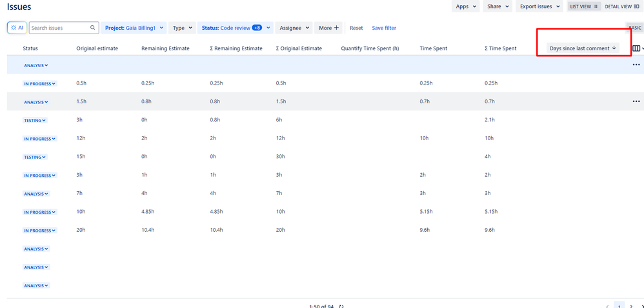The image size is (644, 308).
Task: Click 0.7h in Time Spent column
Action: tap(425, 101)
